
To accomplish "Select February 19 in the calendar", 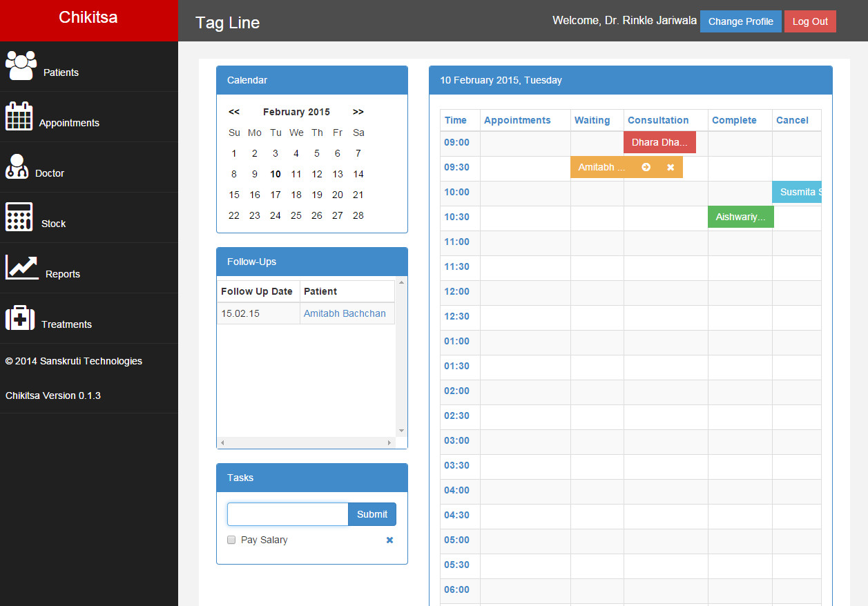I will (317, 195).
